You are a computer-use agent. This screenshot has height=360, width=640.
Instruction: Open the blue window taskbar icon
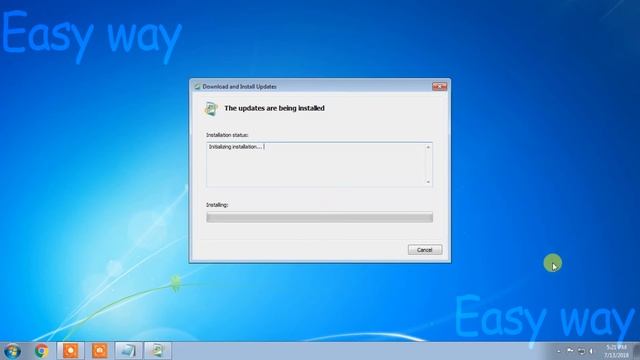pyautogui.click(x=129, y=351)
